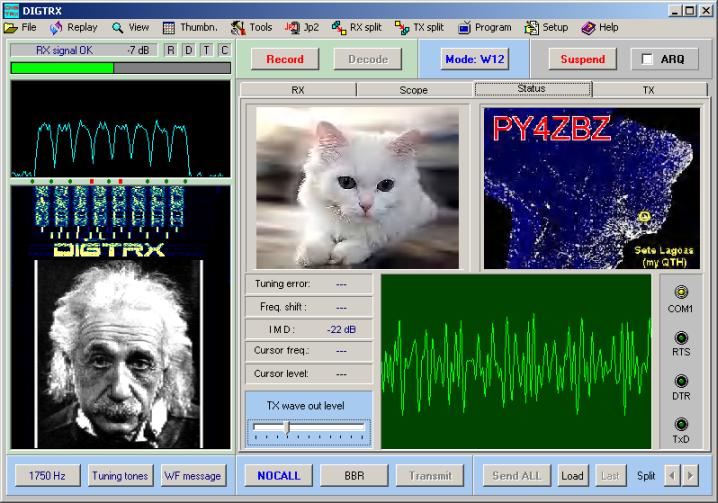Click the Tools toolbar icon
This screenshot has width=718, height=503.
pyautogui.click(x=238, y=27)
